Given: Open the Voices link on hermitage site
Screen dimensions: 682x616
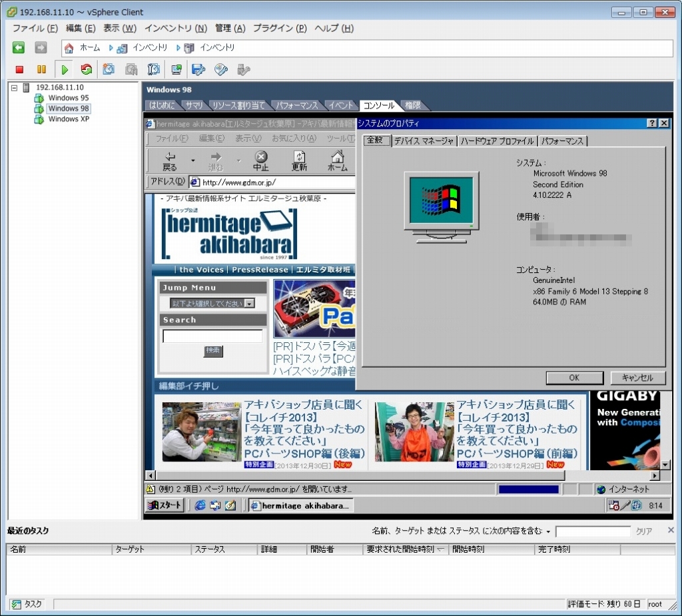Looking at the screenshot, I should pyautogui.click(x=201, y=270).
